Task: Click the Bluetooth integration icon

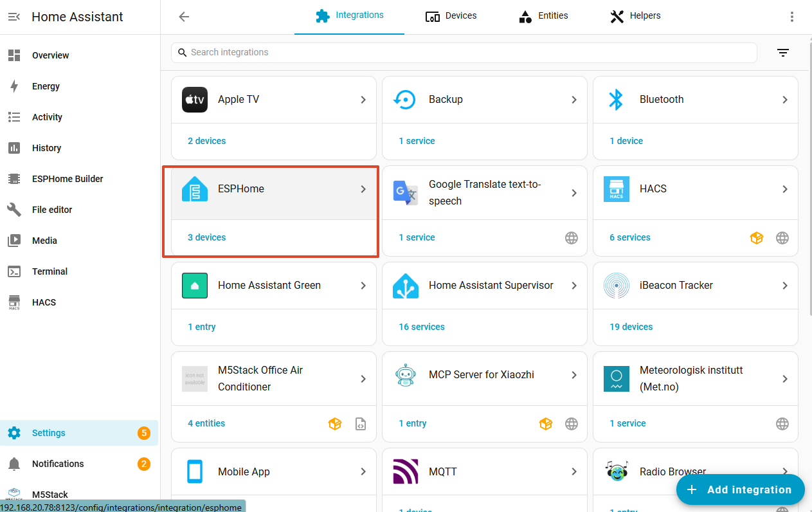Action: tap(616, 100)
